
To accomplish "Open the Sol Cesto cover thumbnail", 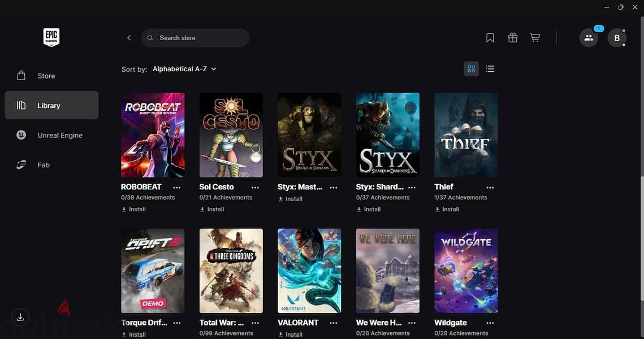I will 231,135.
